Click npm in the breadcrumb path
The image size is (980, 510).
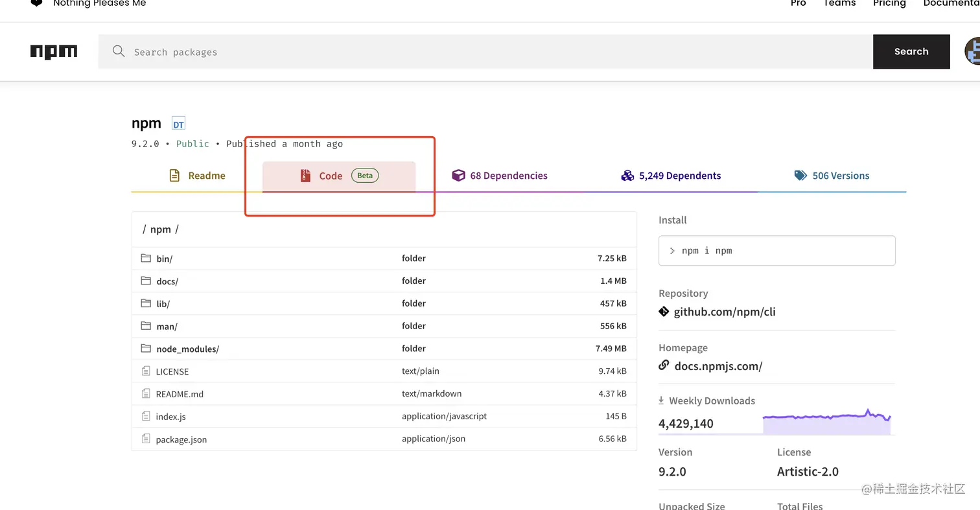tap(160, 229)
